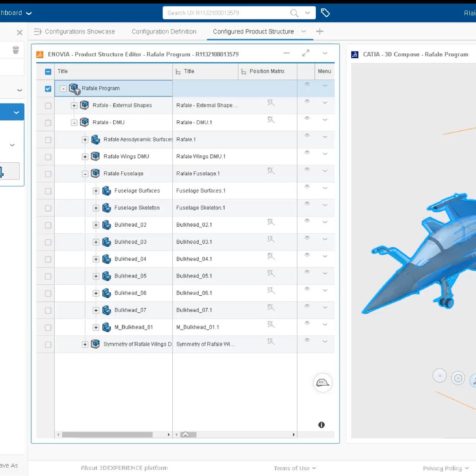Click the tree column horizontal scrollbar
The height and width of the screenshot is (476, 476).
(107, 435)
